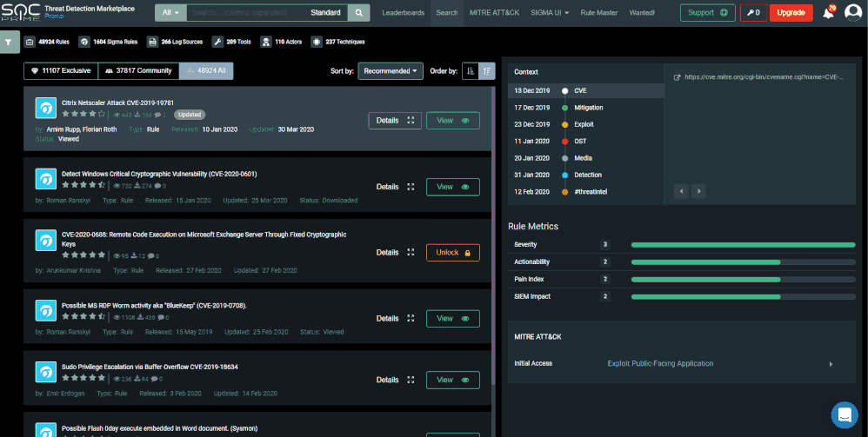Expand details icon for BlueKeep rule
Viewport: 868px width, 437px height.
pyautogui.click(x=411, y=319)
